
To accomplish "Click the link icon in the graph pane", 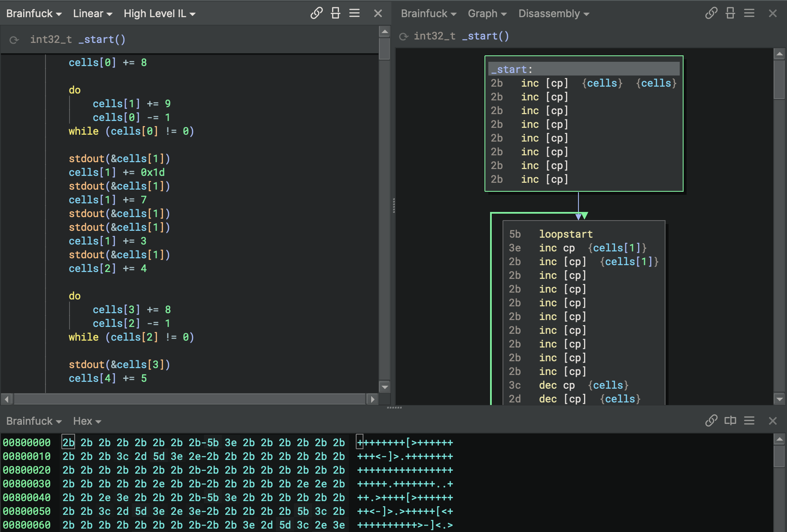I will point(711,13).
